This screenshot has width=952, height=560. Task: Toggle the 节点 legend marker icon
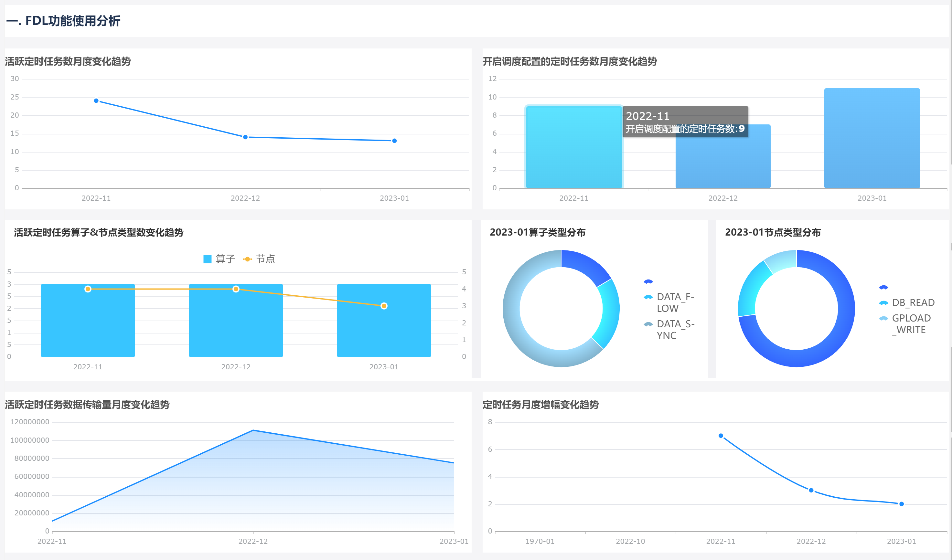click(247, 259)
